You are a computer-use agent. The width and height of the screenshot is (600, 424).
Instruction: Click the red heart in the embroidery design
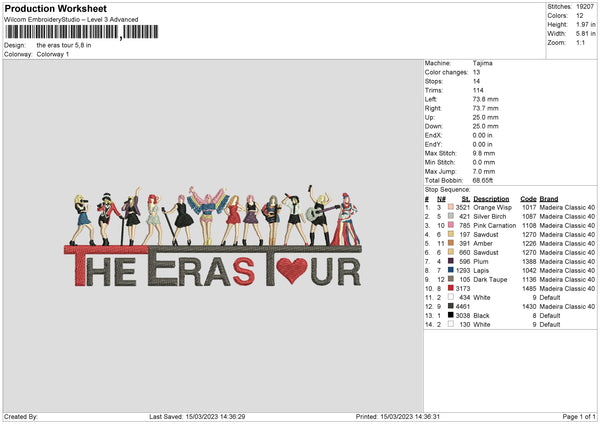click(x=292, y=270)
